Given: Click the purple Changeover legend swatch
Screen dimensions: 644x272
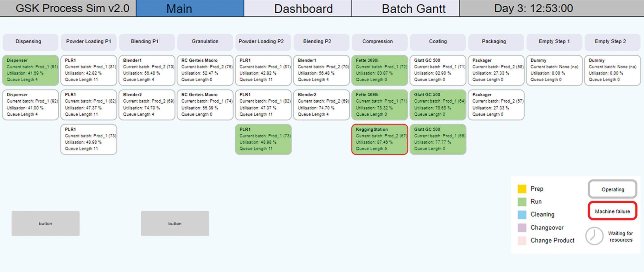Looking at the screenshot, I should point(522,228).
